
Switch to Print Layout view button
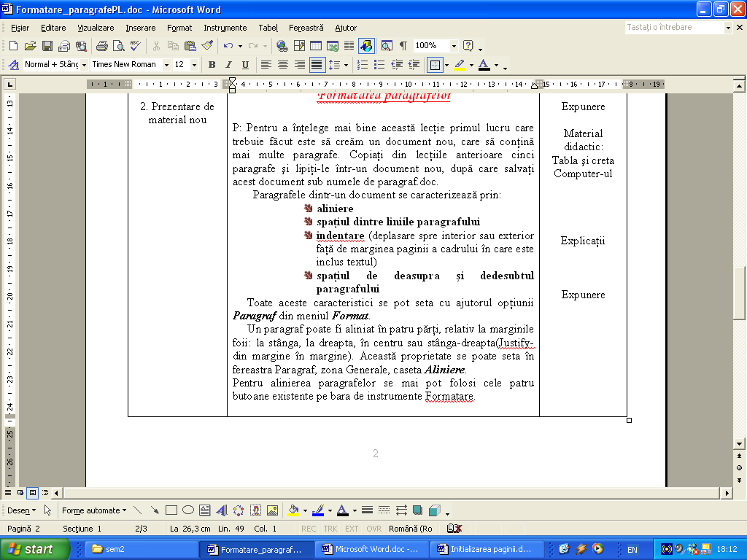click(32, 492)
